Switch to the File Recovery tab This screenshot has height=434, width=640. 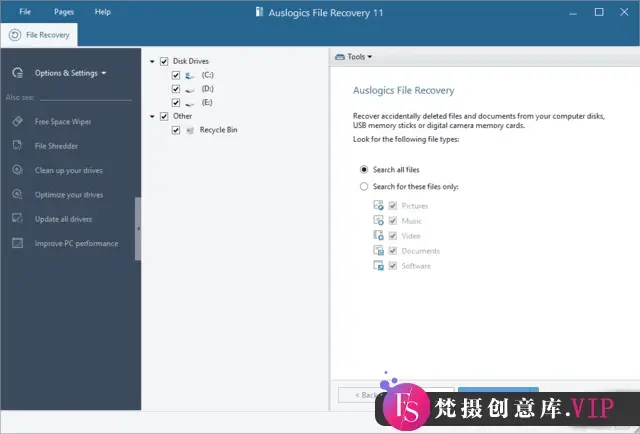(39, 35)
